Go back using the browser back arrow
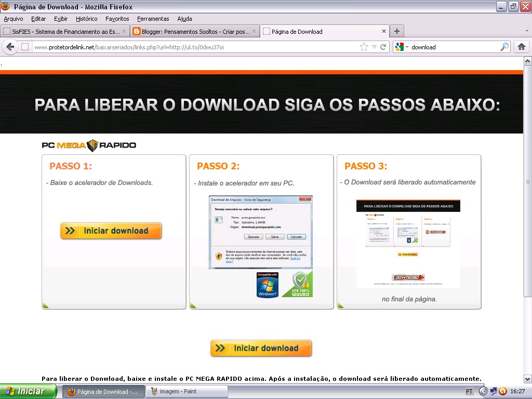The height and width of the screenshot is (399, 532). pos(10,47)
